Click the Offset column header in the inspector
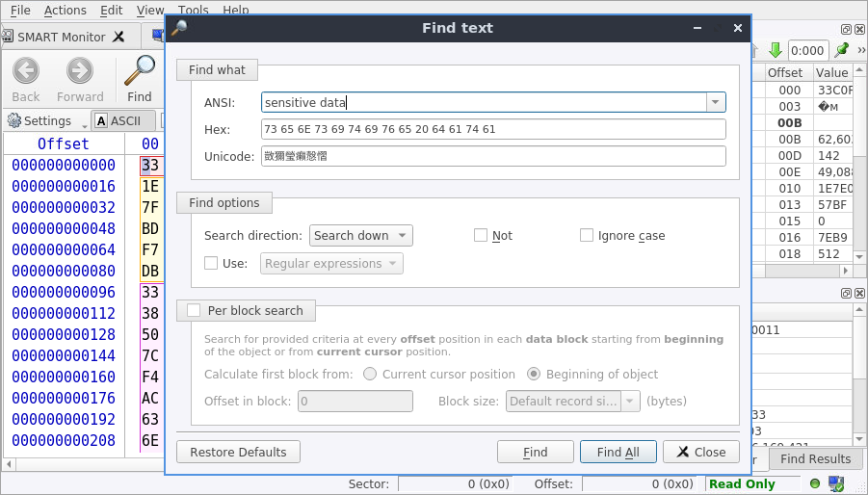 (x=785, y=73)
